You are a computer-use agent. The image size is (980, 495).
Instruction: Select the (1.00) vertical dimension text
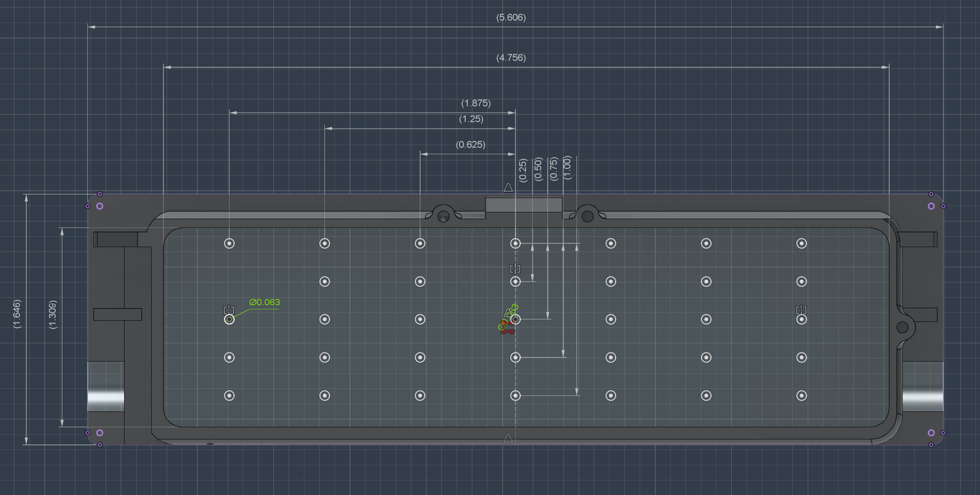coord(567,167)
